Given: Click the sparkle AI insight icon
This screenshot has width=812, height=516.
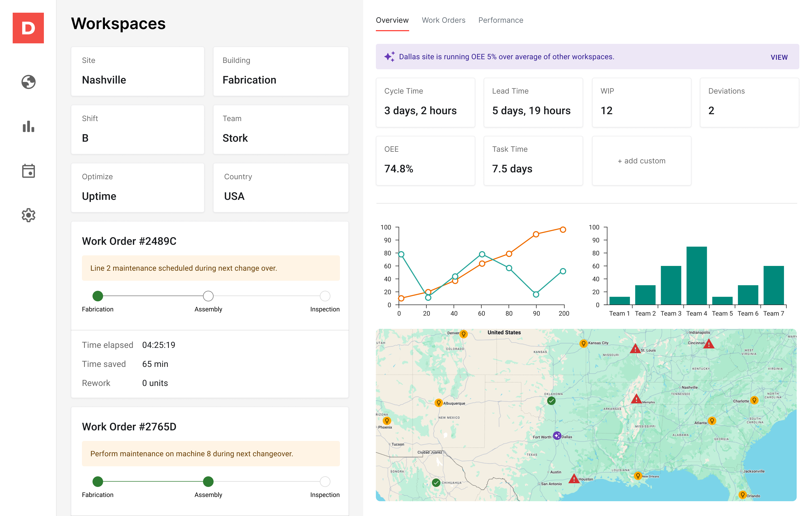Looking at the screenshot, I should tap(389, 57).
